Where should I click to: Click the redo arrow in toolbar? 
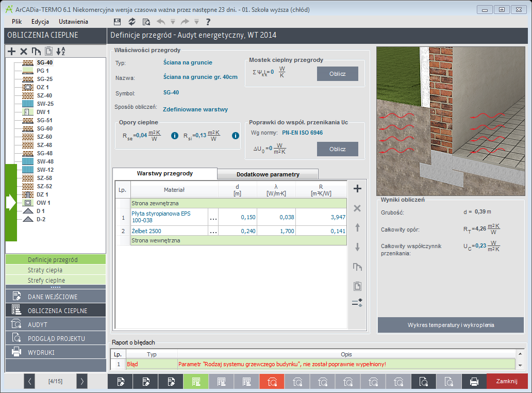[185, 22]
